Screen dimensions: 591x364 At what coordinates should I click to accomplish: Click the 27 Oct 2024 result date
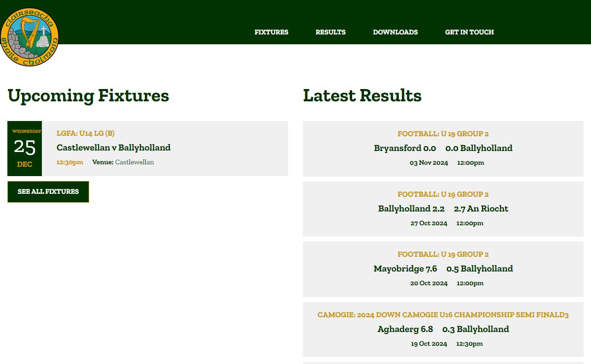tap(429, 223)
